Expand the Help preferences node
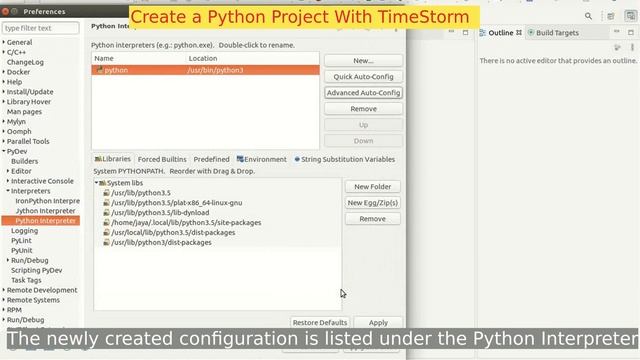 (4, 82)
